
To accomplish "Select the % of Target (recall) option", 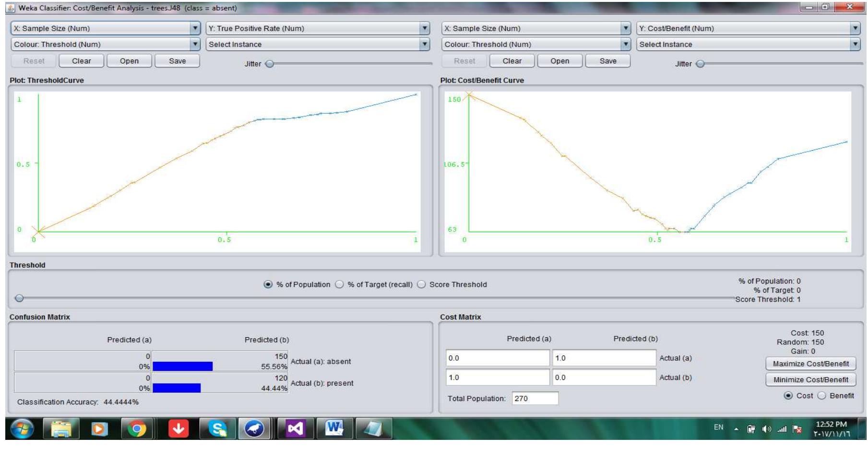I will [x=339, y=284].
